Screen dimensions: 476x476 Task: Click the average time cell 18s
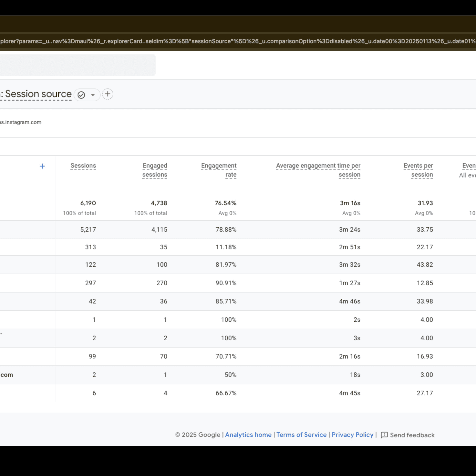click(355, 375)
